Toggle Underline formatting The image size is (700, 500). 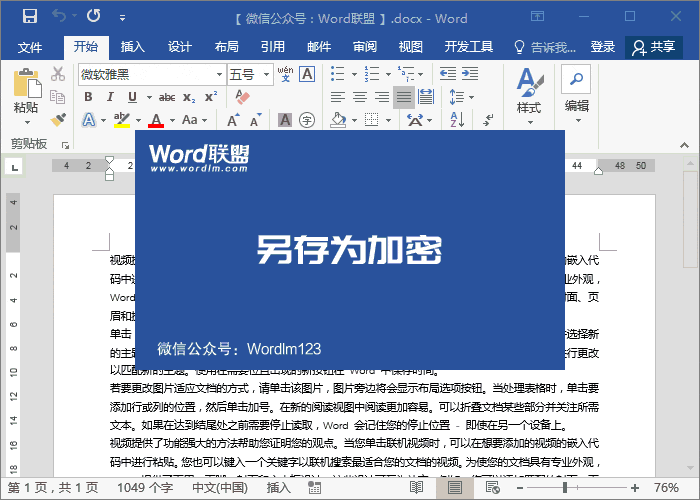click(132, 97)
